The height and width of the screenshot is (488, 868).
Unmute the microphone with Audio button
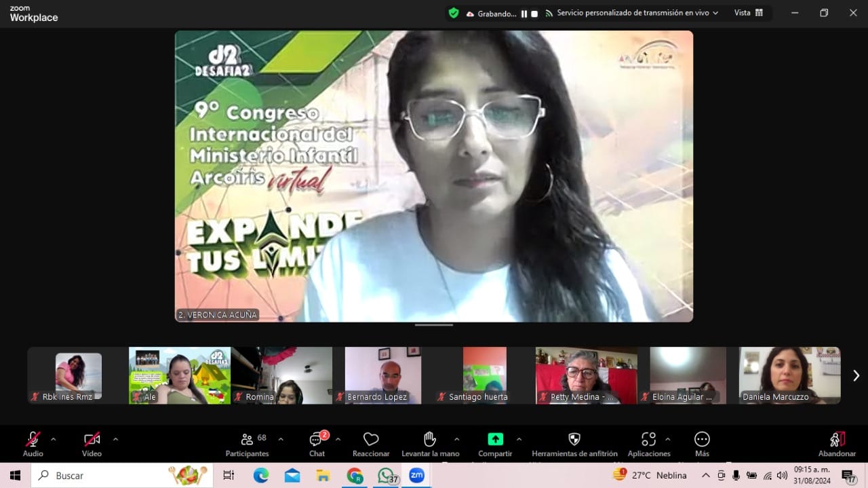pyautogui.click(x=33, y=444)
